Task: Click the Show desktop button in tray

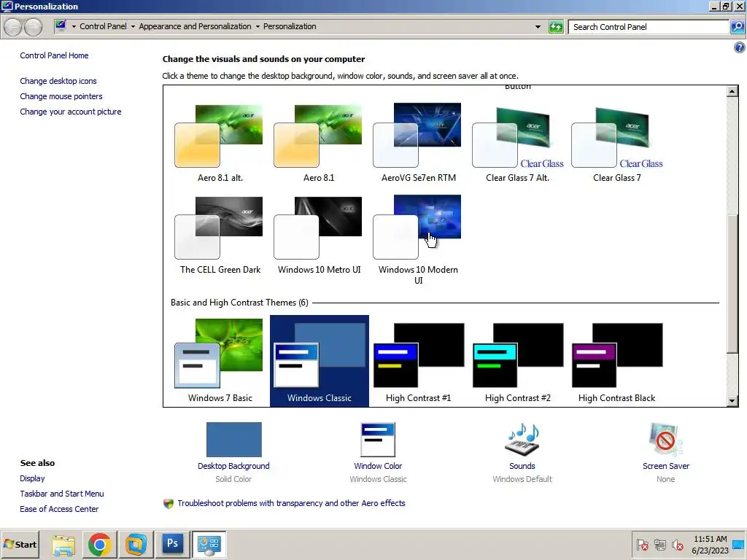Action: (739, 544)
